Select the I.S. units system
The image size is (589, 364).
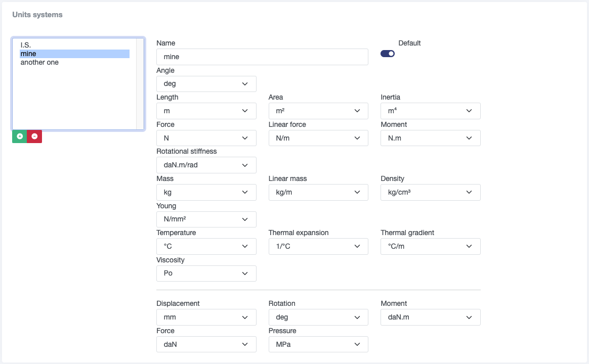[26, 45]
